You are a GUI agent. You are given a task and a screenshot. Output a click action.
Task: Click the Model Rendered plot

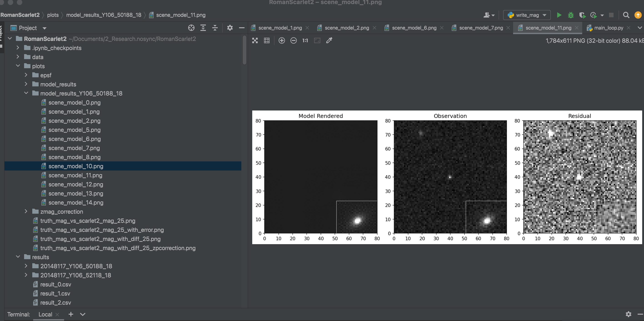321,177
